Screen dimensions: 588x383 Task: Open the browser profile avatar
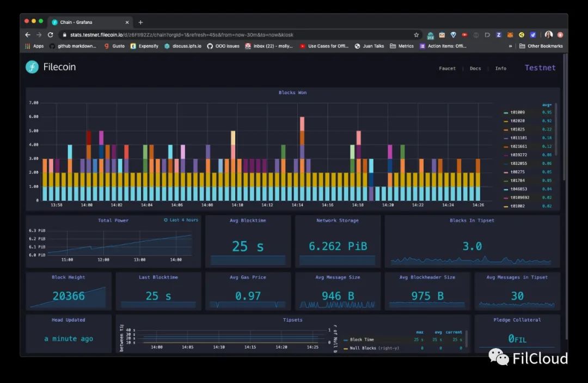tap(549, 35)
